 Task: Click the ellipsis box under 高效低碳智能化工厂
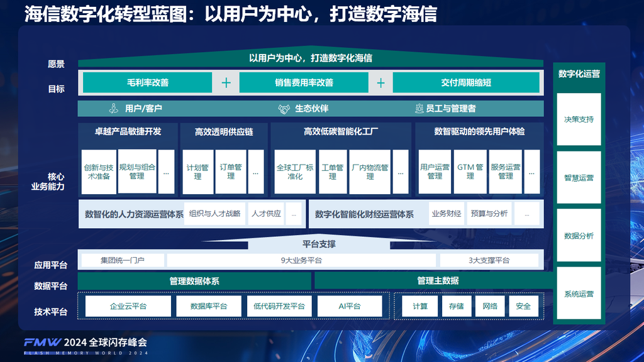(401, 172)
